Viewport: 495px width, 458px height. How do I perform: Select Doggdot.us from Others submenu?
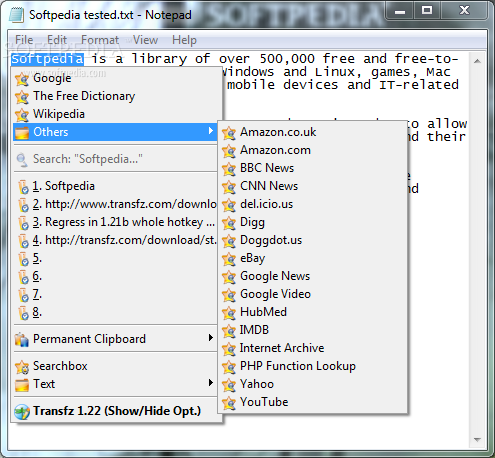coord(312,240)
